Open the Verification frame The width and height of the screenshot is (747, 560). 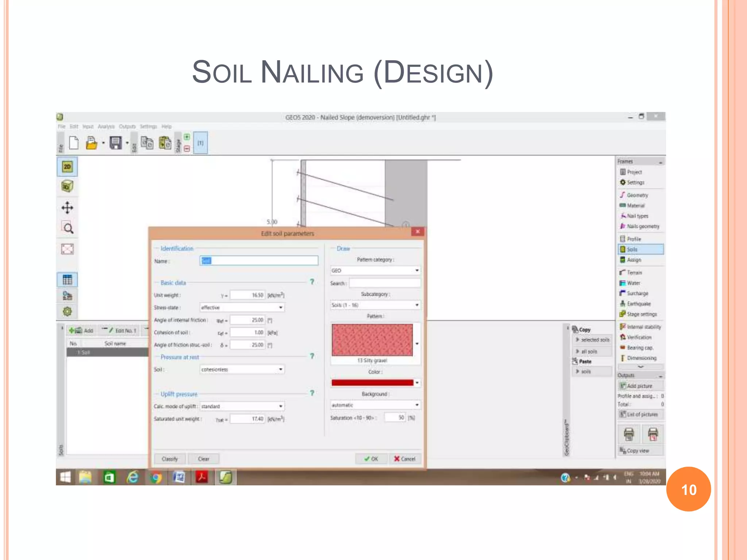point(639,337)
